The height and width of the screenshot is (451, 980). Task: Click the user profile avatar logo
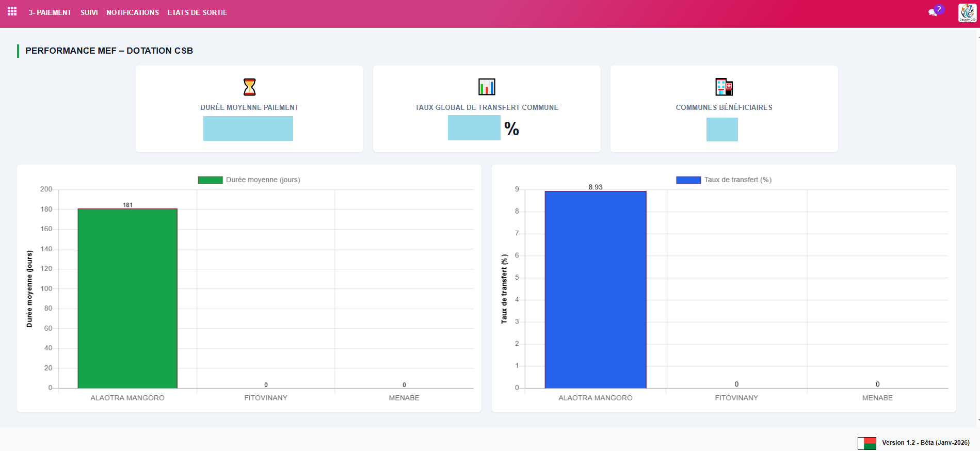click(967, 13)
